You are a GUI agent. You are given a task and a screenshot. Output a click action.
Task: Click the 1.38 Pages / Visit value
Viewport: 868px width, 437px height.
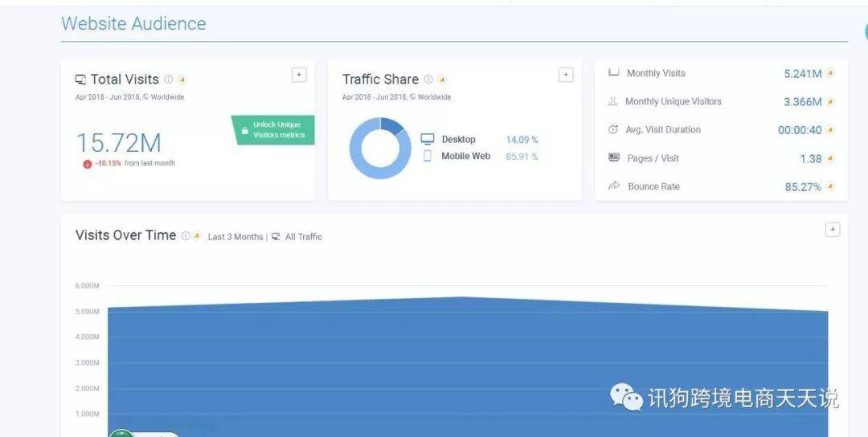[x=811, y=159]
